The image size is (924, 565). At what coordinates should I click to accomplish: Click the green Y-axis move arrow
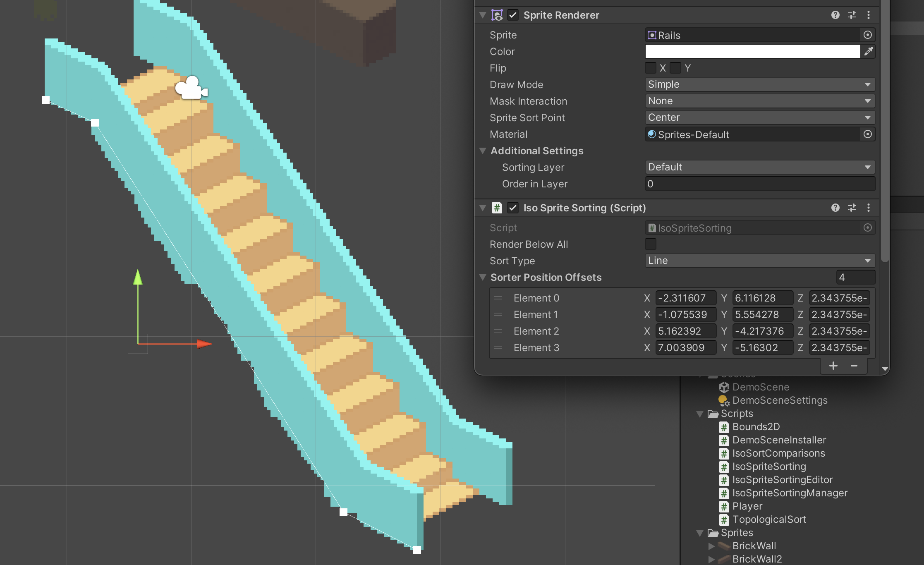(138, 277)
